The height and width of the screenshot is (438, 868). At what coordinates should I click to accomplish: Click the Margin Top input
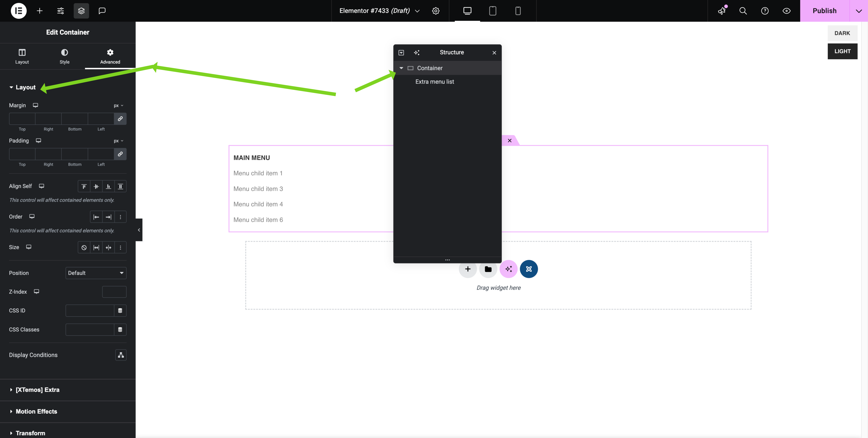pyautogui.click(x=22, y=119)
